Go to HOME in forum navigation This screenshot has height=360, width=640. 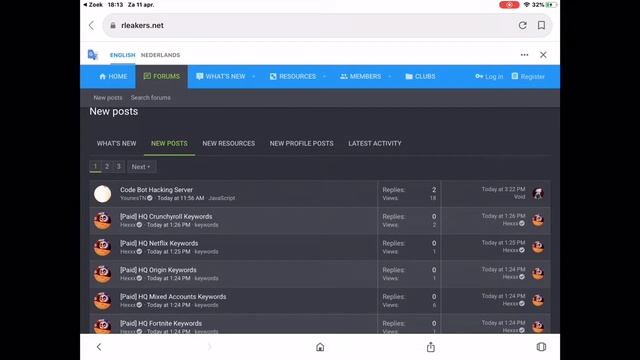pyautogui.click(x=113, y=76)
